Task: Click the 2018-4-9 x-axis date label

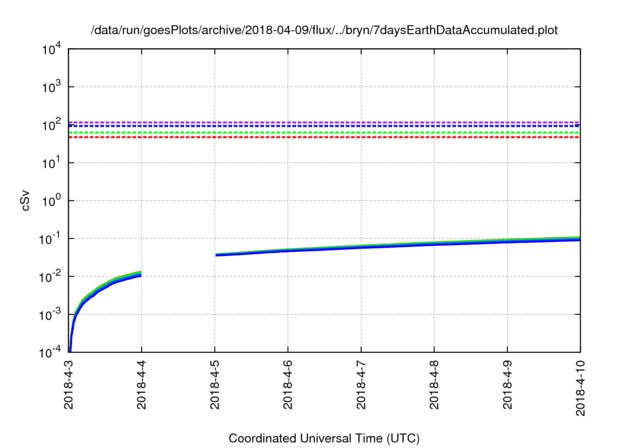Action: click(x=507, y=384)
